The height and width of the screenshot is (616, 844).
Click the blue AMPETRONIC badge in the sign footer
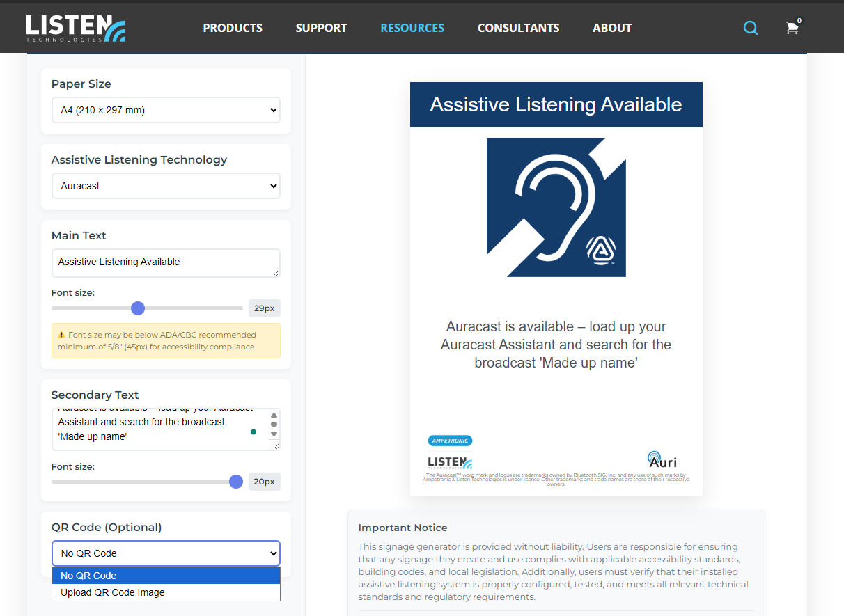coord(449,441)
